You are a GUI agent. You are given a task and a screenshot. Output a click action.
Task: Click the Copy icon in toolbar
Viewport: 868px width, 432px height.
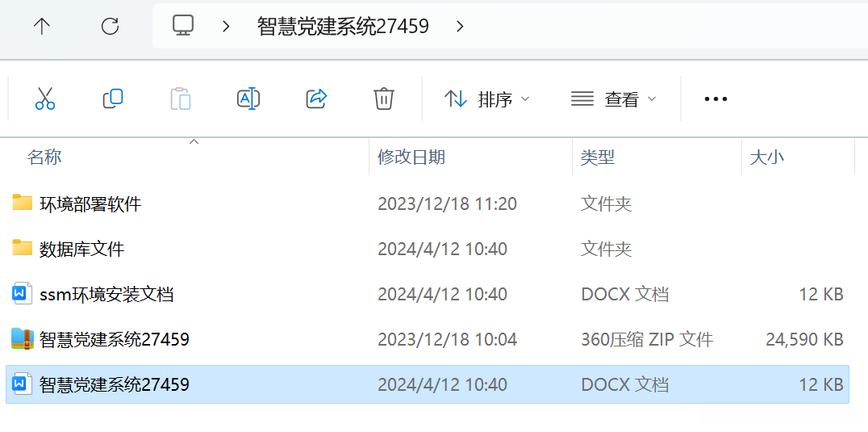(113, 99)
